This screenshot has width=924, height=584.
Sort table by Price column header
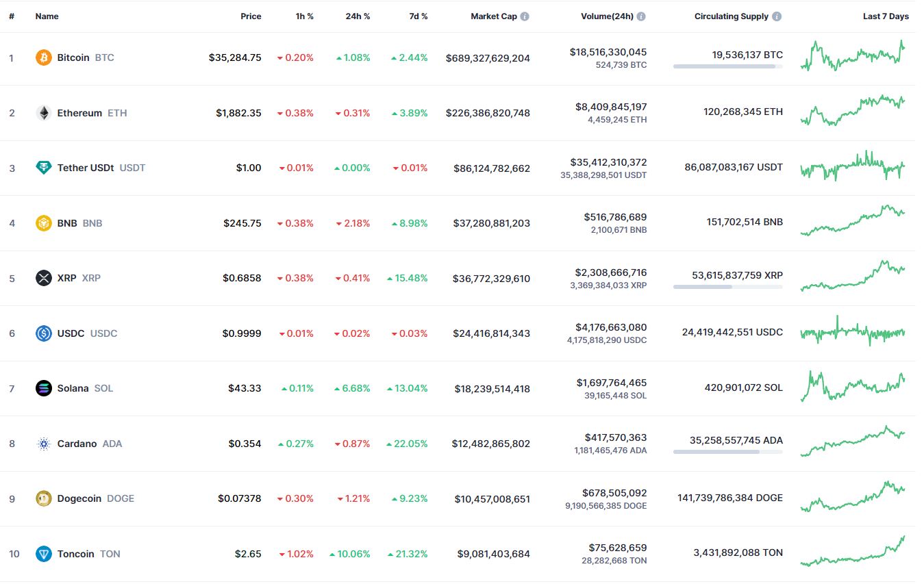coord(251,16)
